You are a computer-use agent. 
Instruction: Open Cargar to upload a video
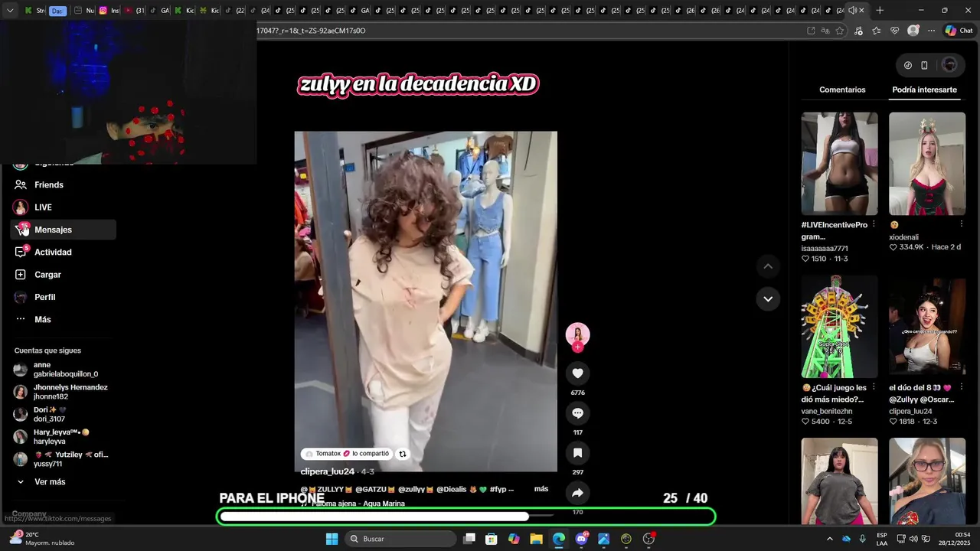pos(63,275)
